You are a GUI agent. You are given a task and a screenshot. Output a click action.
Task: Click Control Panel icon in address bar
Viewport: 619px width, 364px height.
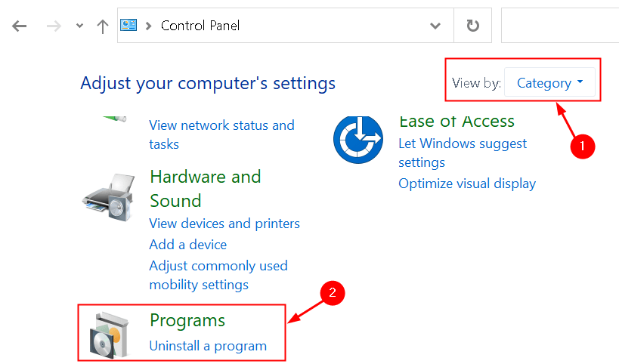coord(128,25)
